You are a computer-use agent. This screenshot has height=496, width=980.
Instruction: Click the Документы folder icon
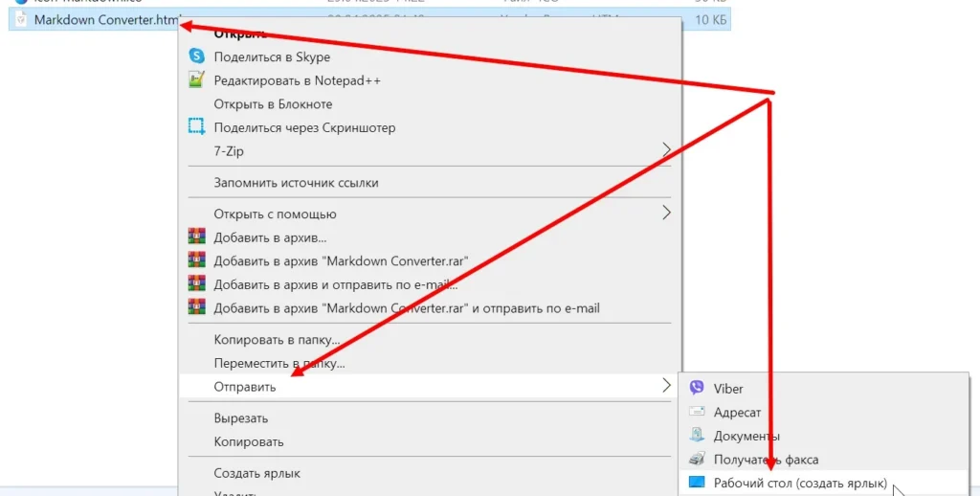[x=697, y=435]
